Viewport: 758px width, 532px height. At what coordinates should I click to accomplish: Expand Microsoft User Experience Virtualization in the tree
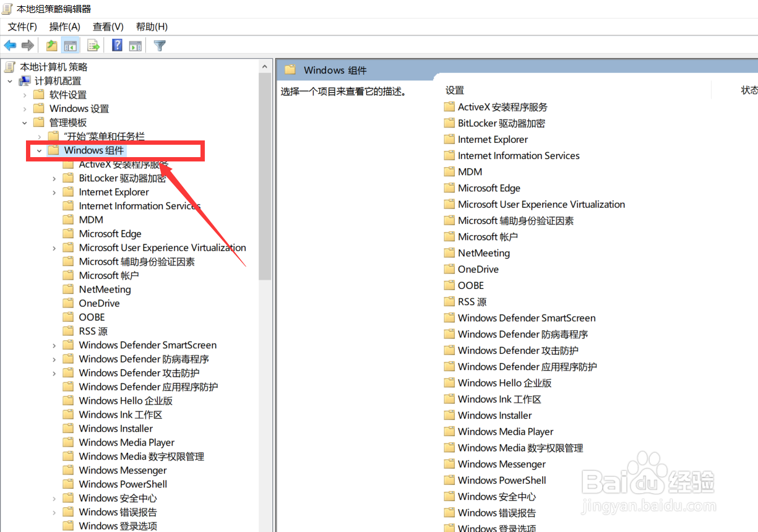(54, 248)
